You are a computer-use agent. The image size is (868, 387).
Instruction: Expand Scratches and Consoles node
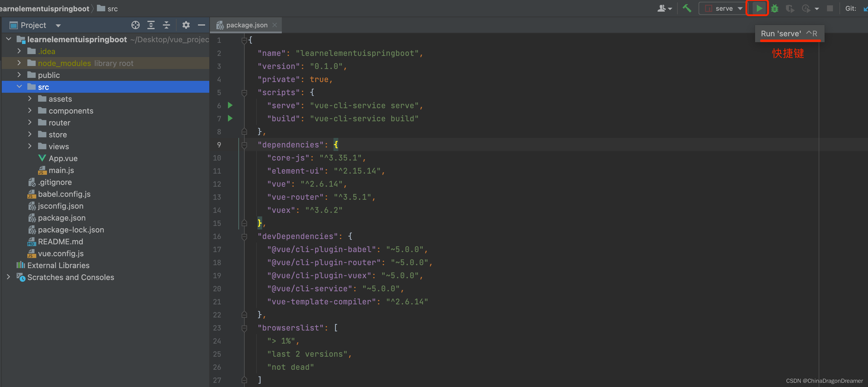point(9,277)
